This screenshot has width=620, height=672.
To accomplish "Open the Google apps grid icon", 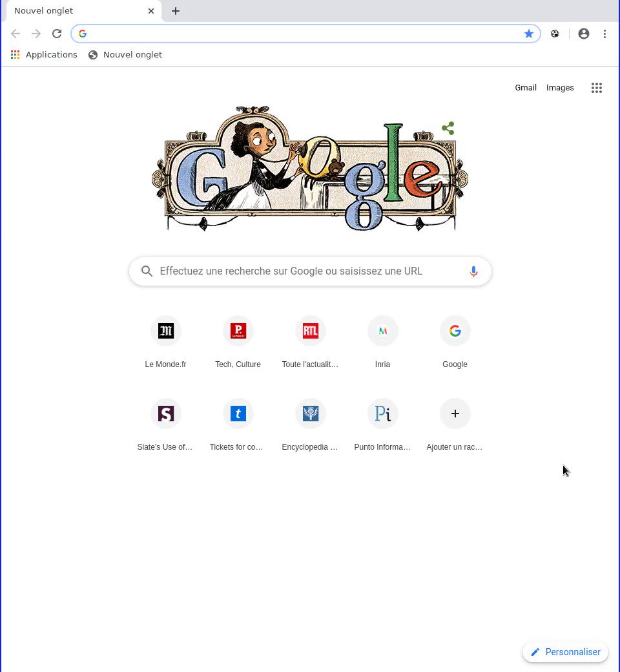I will coord(597,88).
